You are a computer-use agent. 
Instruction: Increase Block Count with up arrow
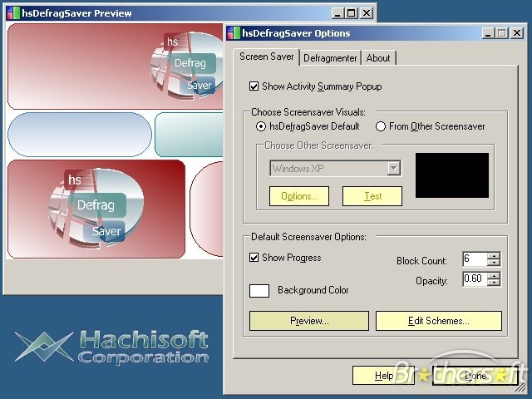point(494,256)
